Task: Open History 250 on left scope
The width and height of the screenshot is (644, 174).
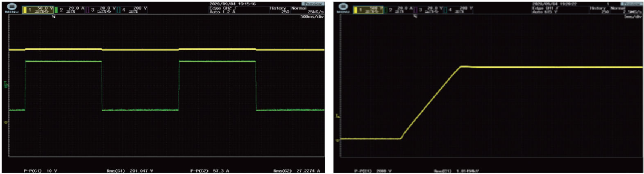Action: click(x=279, y=9)
